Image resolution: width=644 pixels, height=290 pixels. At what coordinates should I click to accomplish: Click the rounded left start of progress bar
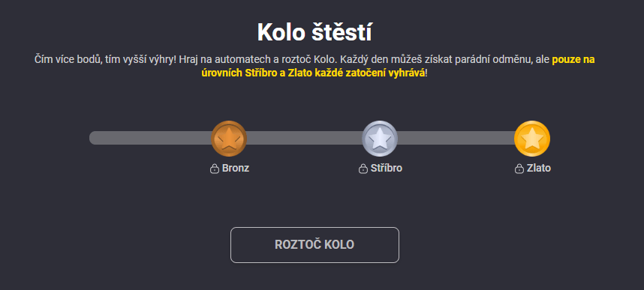click(x=95, y=138)
